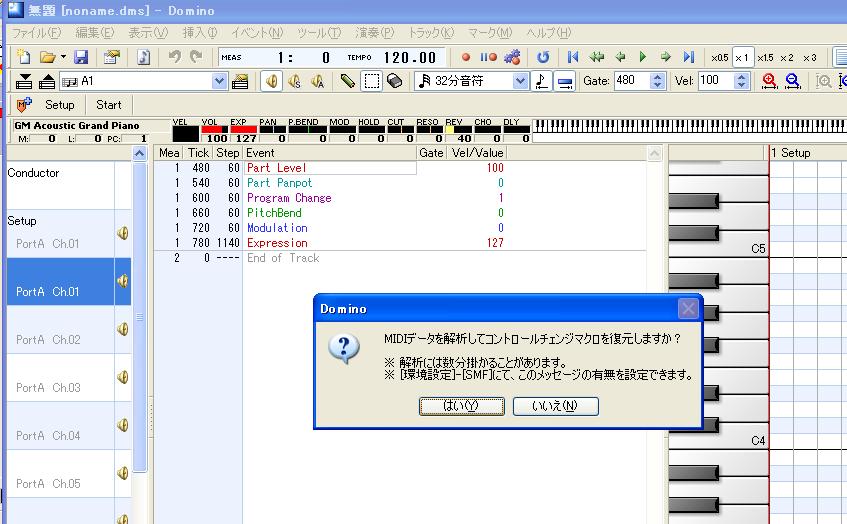Mute the PortA Ch.02 track speaker

click(x=123, y=329)
